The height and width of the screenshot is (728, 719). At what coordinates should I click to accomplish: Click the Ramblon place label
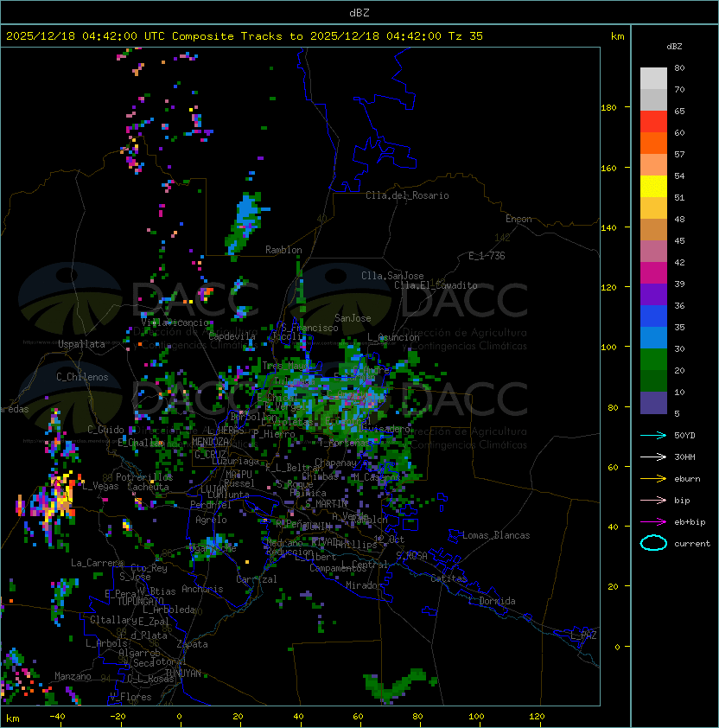283,250
